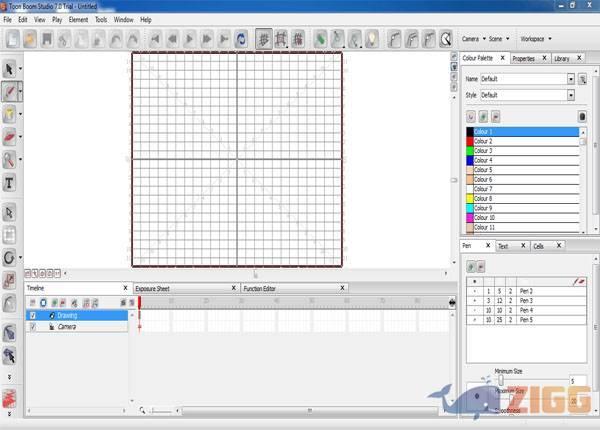Play the animation
Image resolution: width=600 pixels, height=430 pixels.
point(189,39)
